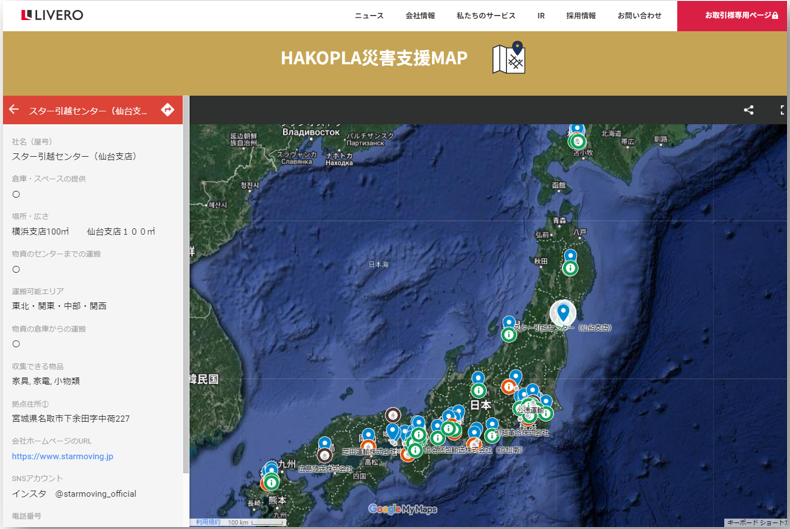790x529 pixels.
Task: Click the text インスタ @starmoving_official
Action: pos(74,494)
